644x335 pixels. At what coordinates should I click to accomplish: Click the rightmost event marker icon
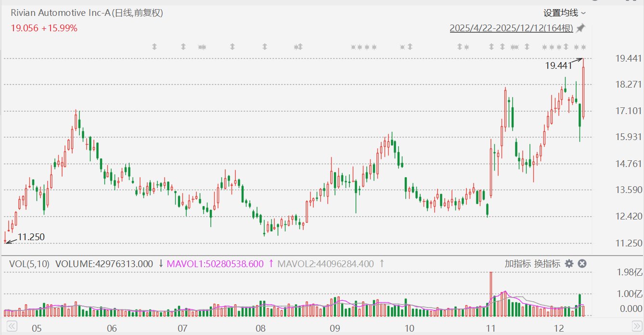point(583,47)
